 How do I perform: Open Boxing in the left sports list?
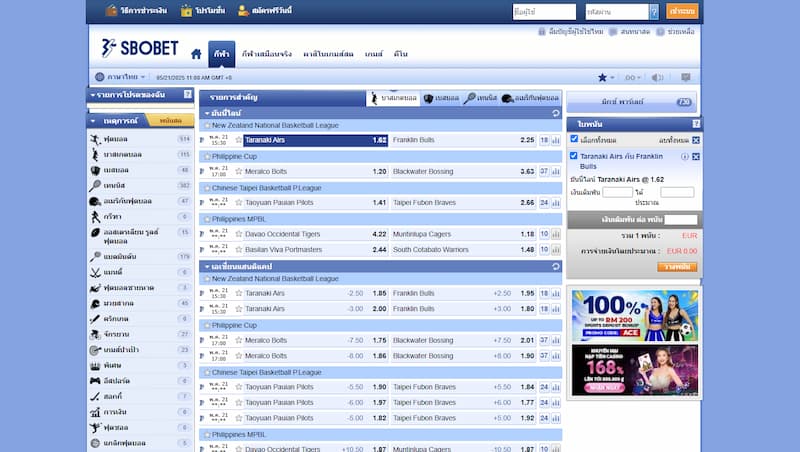coord(140,303)
